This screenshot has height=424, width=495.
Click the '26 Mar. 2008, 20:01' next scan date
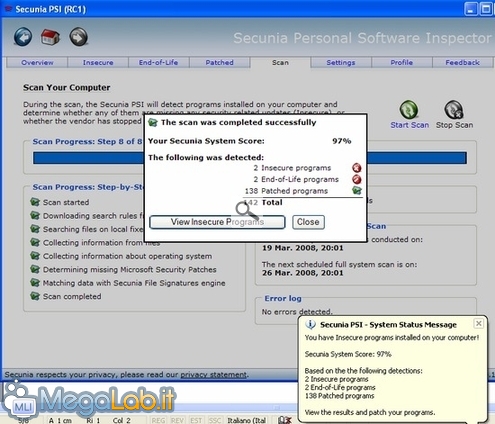tap(303, 273)
